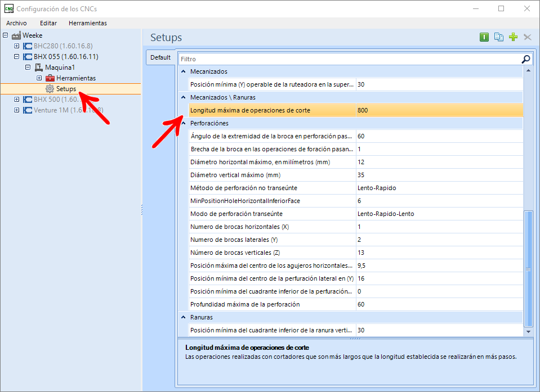540x392 pixels.
Task: Click MinPositionHoleHorizontalInferiorFace row
Action: (356, 201)
